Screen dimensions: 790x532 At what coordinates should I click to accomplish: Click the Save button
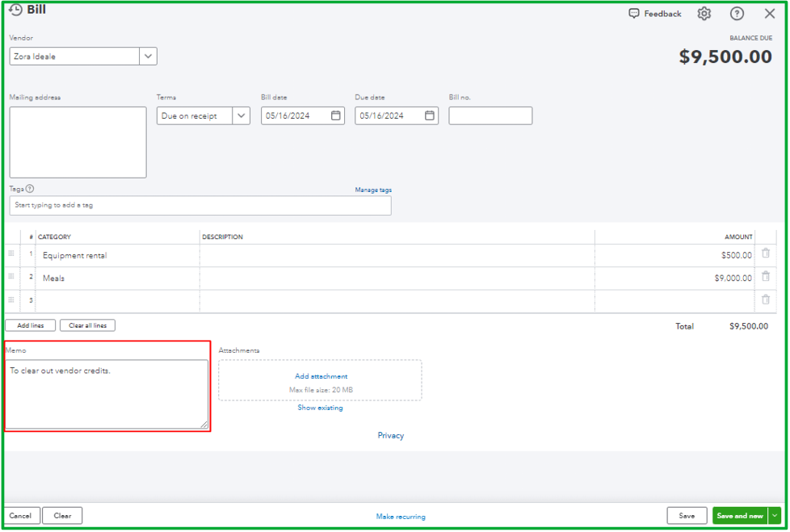click(687, 516)
